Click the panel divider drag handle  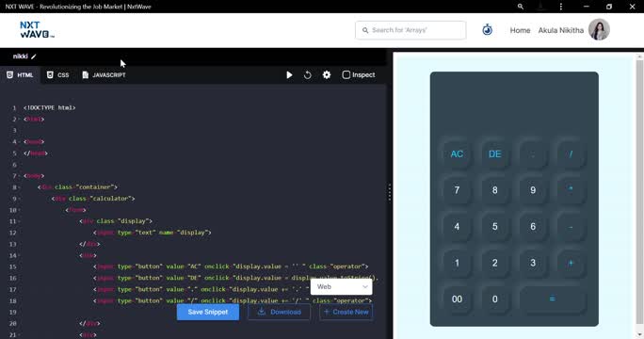[390, 192]
